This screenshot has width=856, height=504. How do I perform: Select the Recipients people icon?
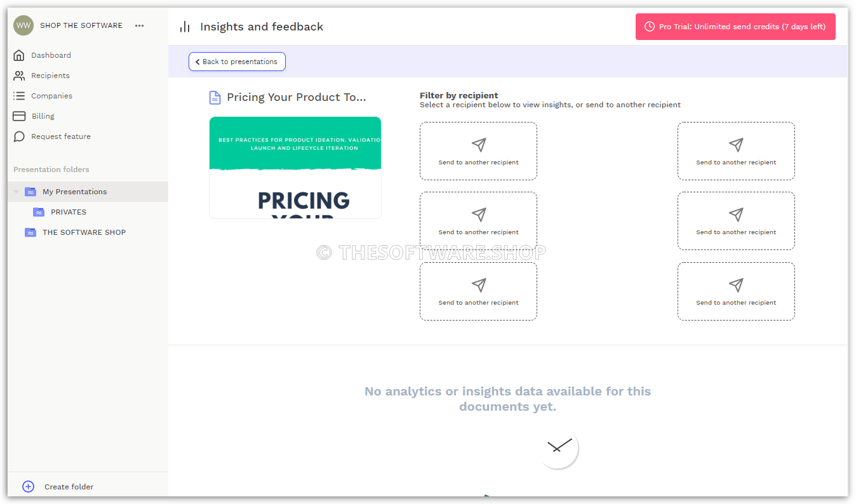pos(18,76)
